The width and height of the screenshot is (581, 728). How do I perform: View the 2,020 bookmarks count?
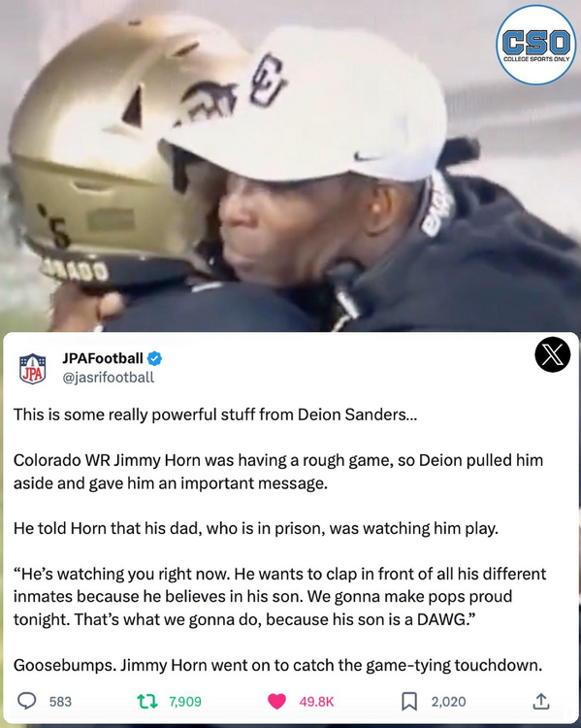point(448,702)
